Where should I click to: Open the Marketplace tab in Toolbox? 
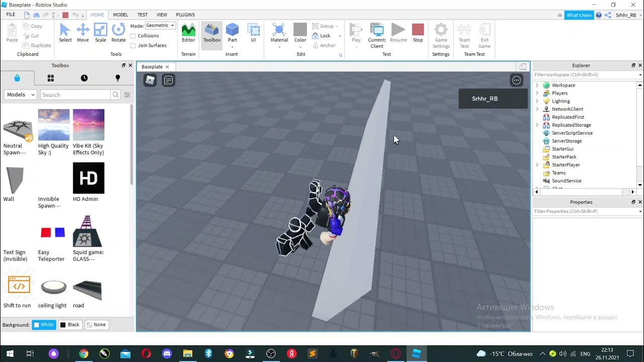(x=17, y=78)
